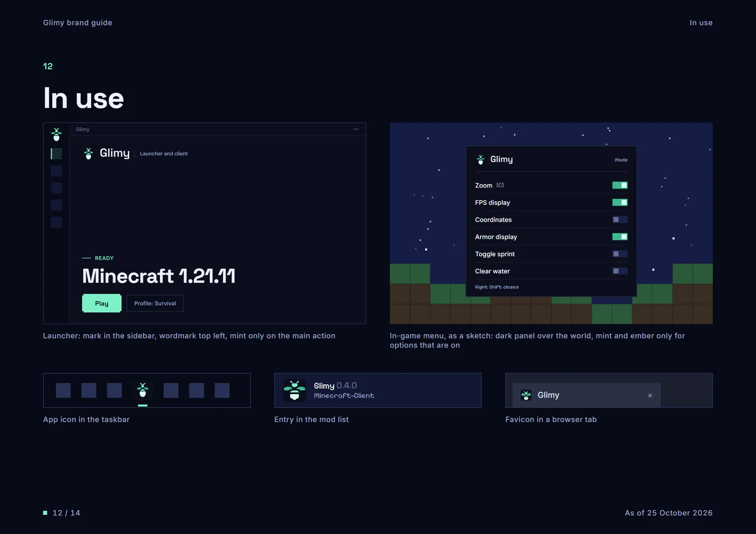Turn on Clear water toggle
The width and height of the screenshot is (756, 534).
click(x=620, y=271)
